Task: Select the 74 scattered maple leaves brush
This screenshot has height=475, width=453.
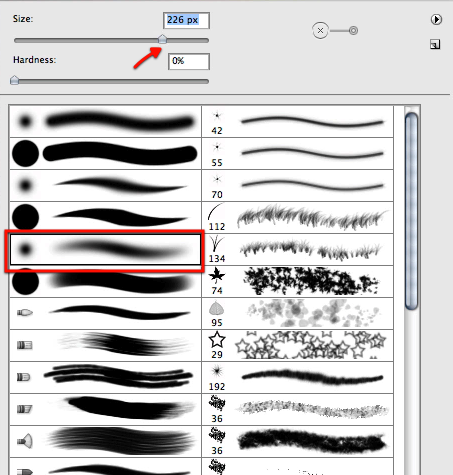Action: [298, 281]
